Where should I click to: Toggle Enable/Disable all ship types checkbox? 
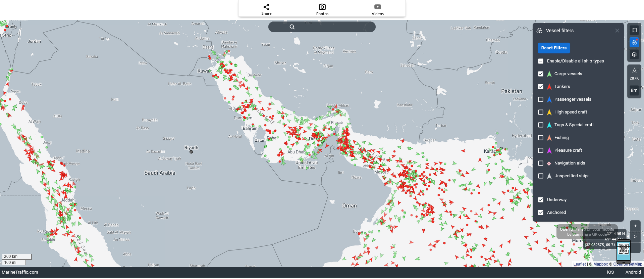pos(541,61)
